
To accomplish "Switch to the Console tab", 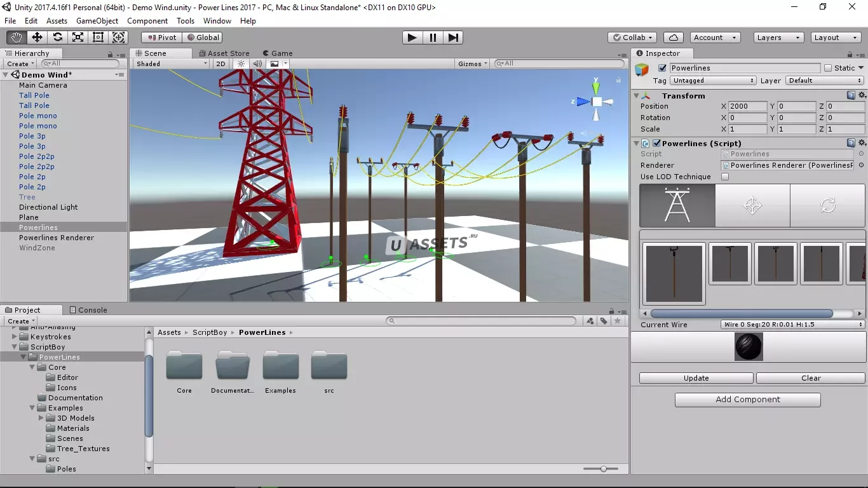I will [x=88, y=310].
